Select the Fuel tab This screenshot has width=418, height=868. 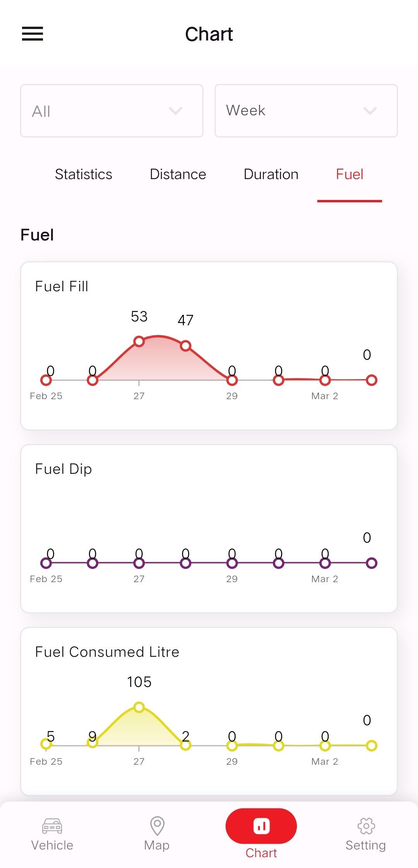[349, 174]
